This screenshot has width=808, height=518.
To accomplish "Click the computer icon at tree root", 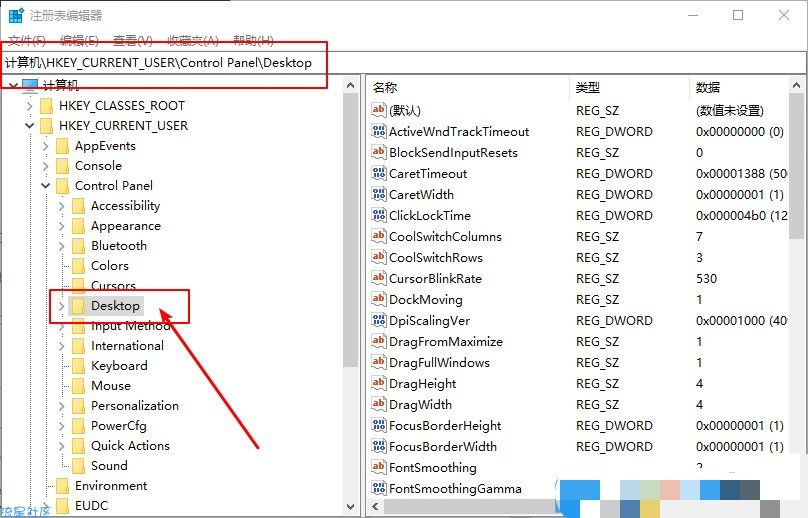I will [x=30, y=86].
